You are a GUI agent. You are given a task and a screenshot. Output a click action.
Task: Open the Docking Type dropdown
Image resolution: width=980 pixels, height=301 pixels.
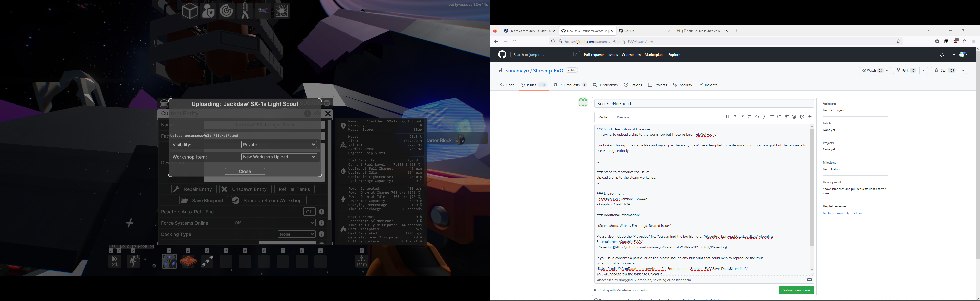296,234
